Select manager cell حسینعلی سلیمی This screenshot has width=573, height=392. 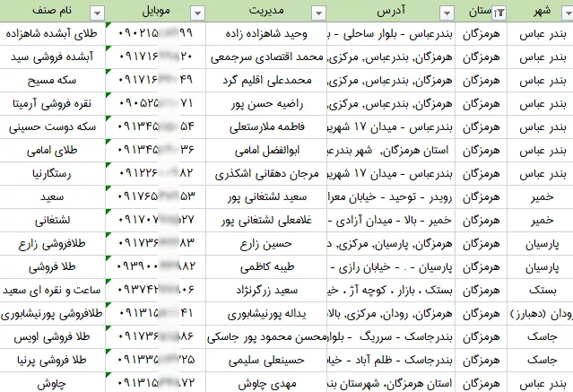266,361
